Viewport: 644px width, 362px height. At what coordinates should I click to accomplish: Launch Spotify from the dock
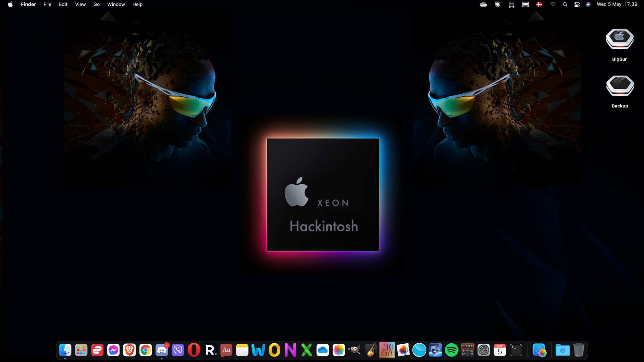pos(451,350)
